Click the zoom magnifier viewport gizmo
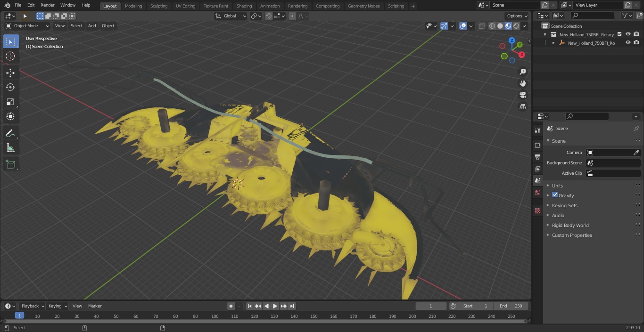Viewport: 644px width, 332px height. [522, 72]
